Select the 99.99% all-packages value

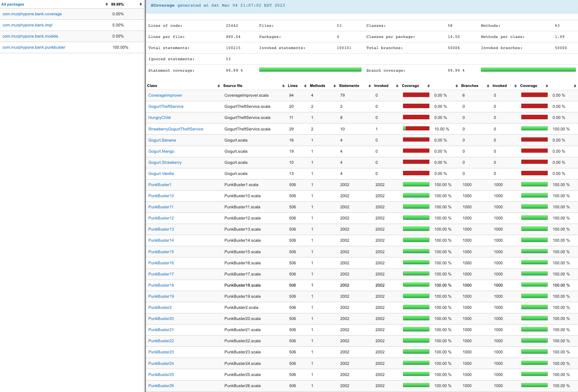tap(118, 4)
